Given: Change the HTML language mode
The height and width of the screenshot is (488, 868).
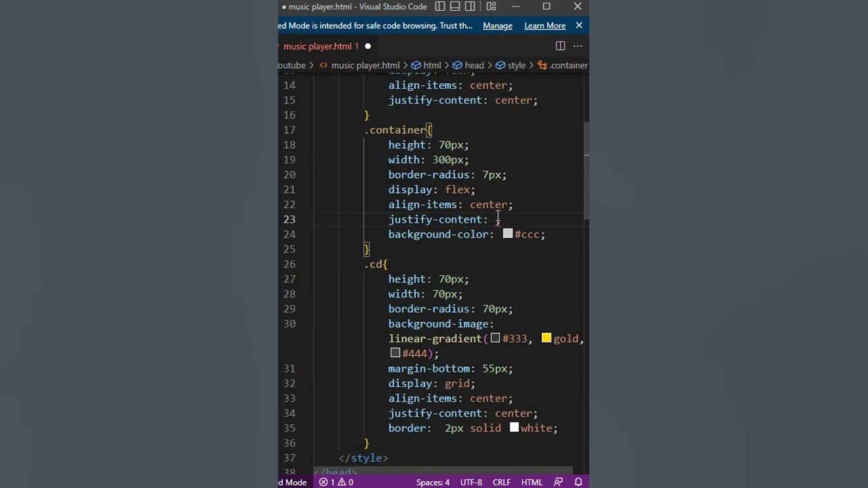Looking at the screenshot, I should [532, 482].
